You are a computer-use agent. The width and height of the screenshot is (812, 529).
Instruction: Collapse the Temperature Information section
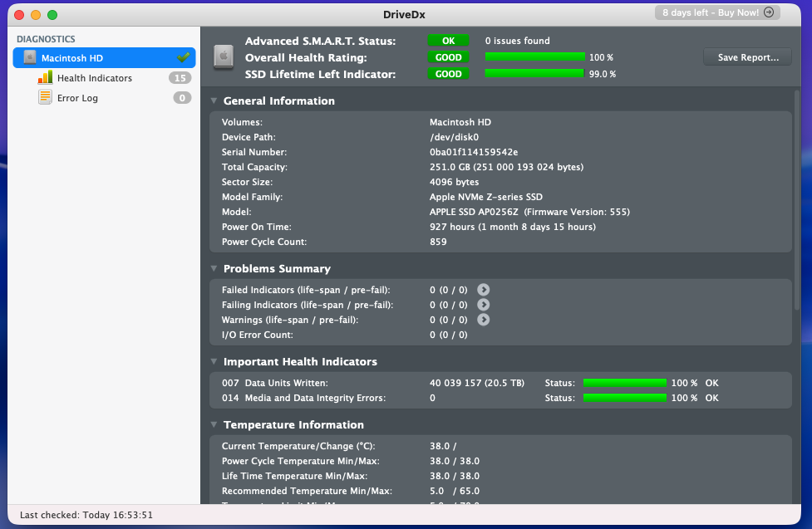tap(214, 425)
